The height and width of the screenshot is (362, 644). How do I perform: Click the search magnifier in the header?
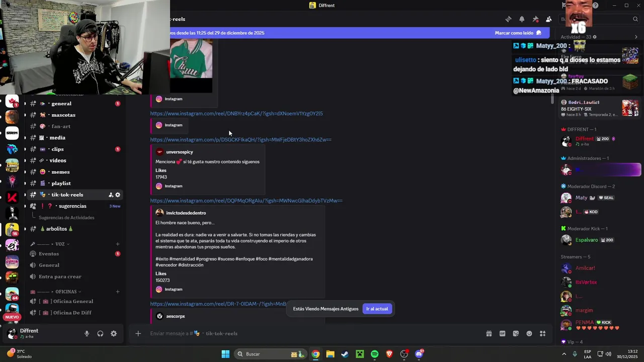635,19
